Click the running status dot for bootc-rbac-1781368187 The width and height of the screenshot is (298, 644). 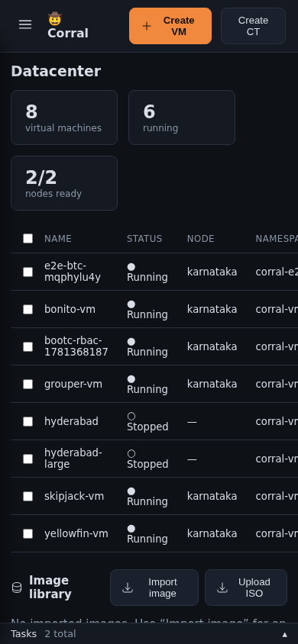tap(131, 342)
